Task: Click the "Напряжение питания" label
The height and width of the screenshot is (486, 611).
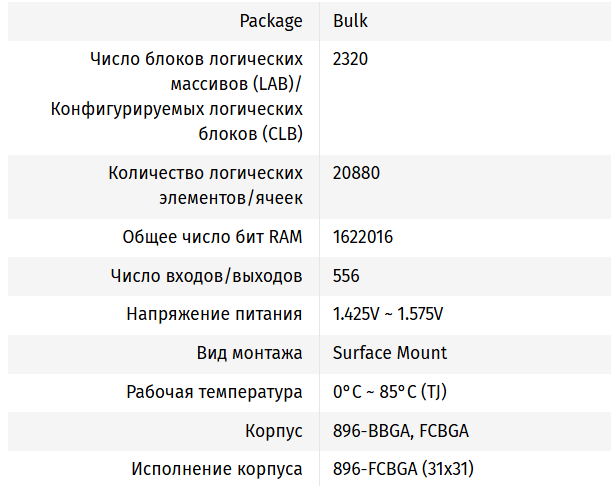Action: tap(214, 314)
